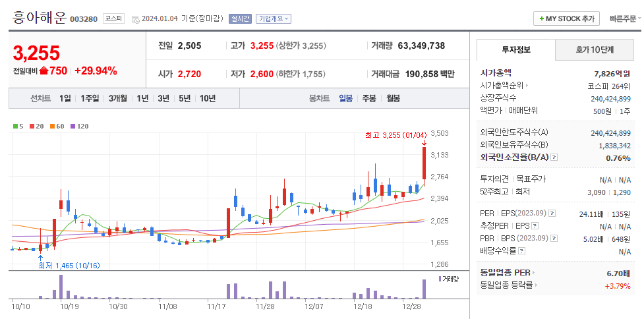This screenshot has width=644, height=319.
Task: Click the 52주최고 value 3,090
Action: point(598,192)
